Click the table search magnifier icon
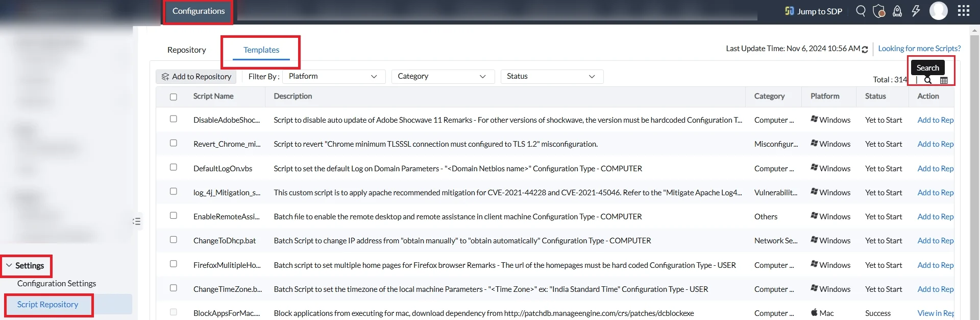The height and width of the screenshot is (320, 980). [x=928, y=80]
